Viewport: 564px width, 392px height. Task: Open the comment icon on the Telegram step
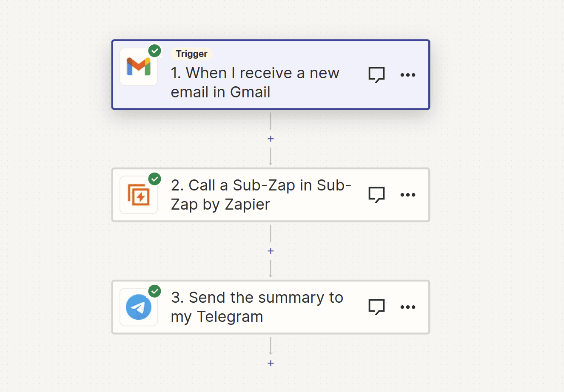376,307
